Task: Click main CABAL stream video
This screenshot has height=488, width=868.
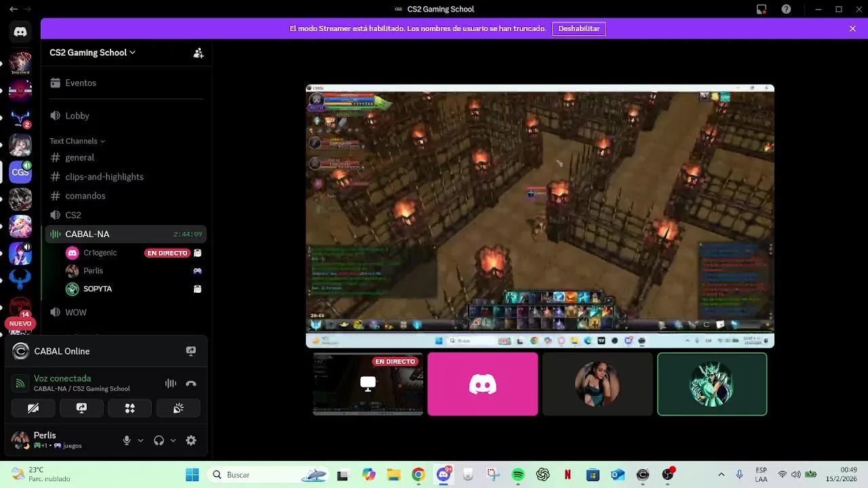Action: (x=540, y=216)
